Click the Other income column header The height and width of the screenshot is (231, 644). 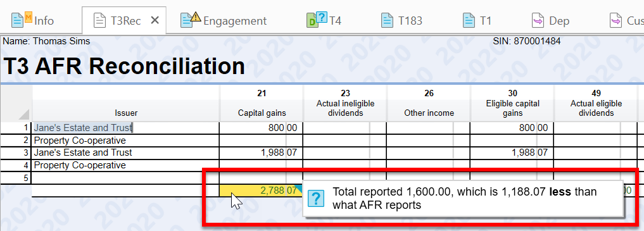(429, 103)
